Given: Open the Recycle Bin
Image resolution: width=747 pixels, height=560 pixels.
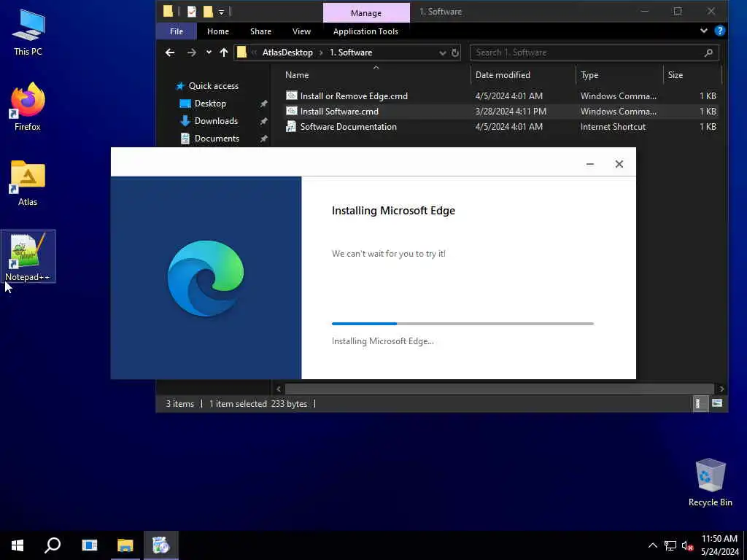Looking at the screenshot, I should tap(711, 482).
